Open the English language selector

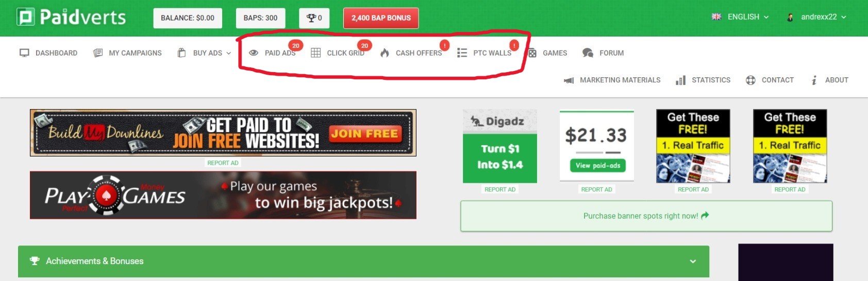pos(740,17)
